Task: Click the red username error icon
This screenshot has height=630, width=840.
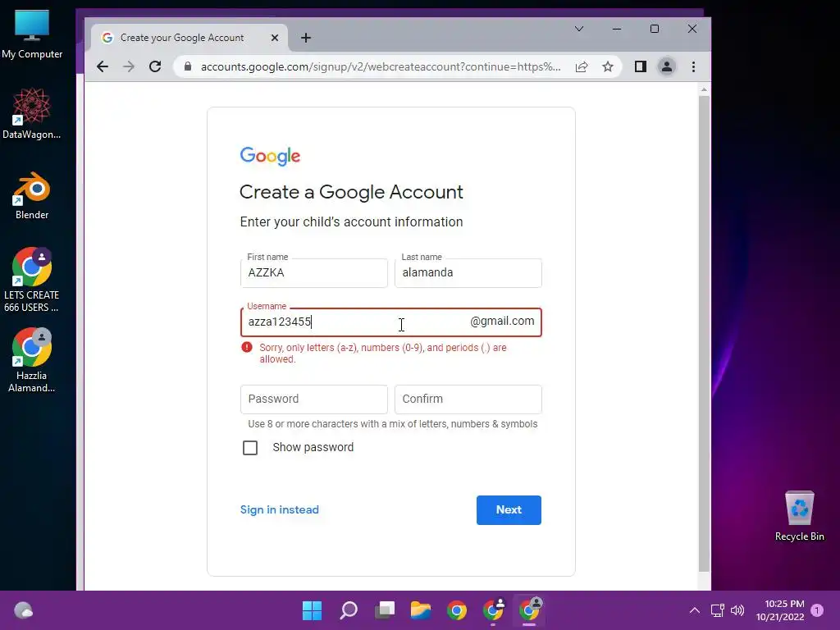Action: point(246,347)
